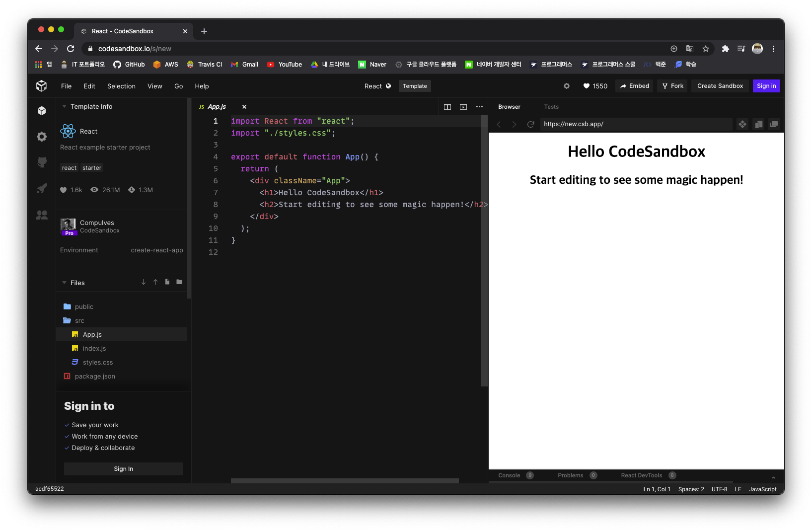Open the Selection menu
Image resolution: width=812 pixels, height=531 pixels.
(x=121, y=86)
